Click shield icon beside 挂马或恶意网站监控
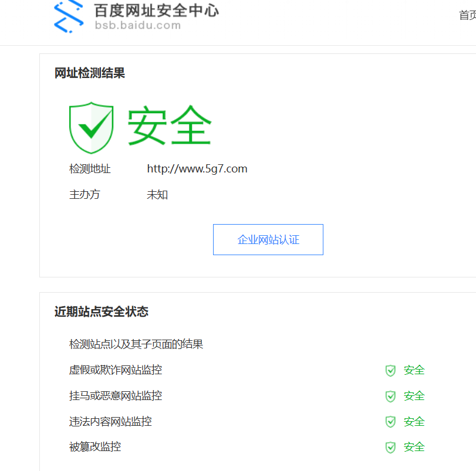 tap(390, 396)
